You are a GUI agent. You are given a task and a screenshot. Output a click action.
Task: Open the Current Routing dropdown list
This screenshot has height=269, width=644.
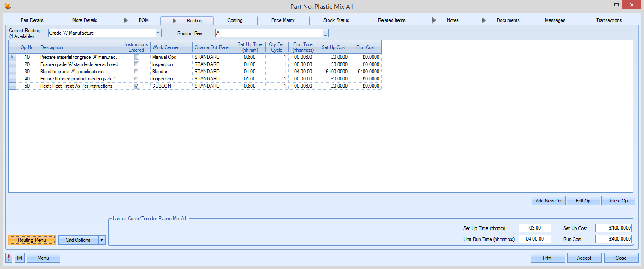158,33
